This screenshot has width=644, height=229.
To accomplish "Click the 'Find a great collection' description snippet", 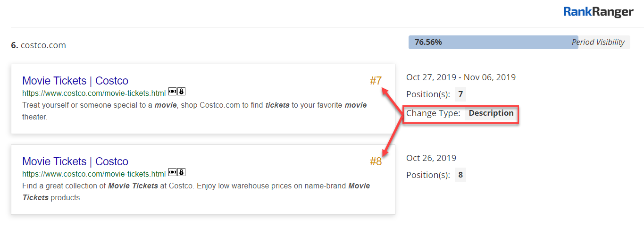I will [x=196, y=186].
